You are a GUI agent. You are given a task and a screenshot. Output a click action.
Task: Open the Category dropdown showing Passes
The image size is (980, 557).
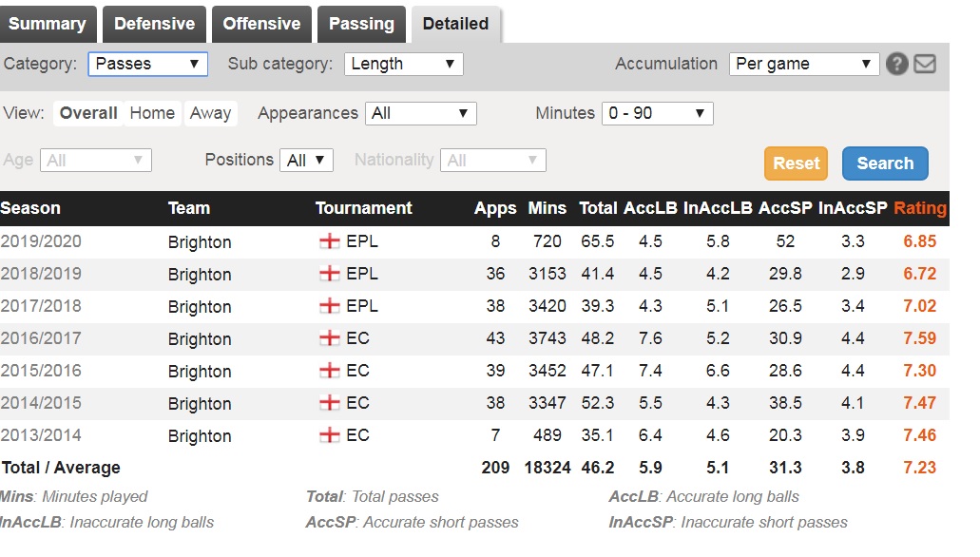click(x=148, y=64)
